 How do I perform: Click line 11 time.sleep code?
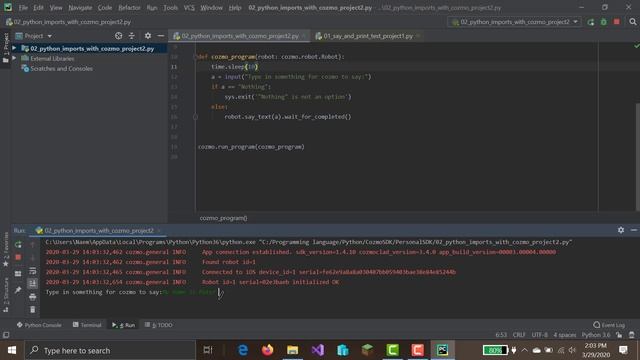pos(235,67)
